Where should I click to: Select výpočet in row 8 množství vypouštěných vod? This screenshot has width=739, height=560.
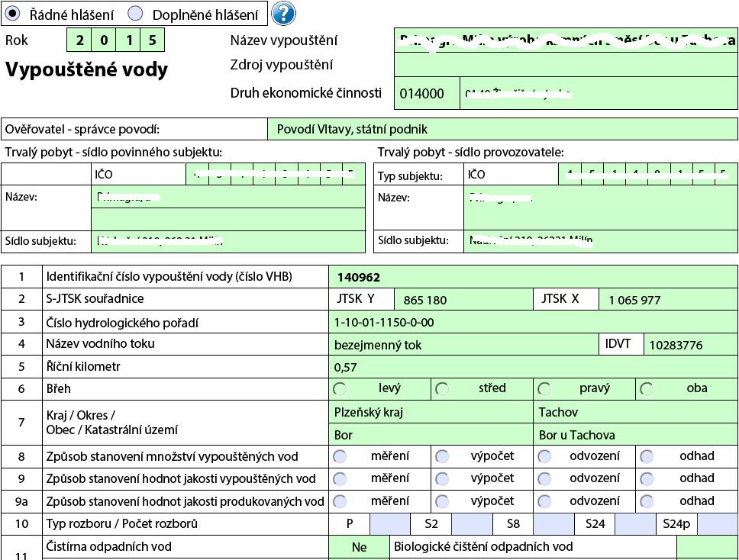442,456
